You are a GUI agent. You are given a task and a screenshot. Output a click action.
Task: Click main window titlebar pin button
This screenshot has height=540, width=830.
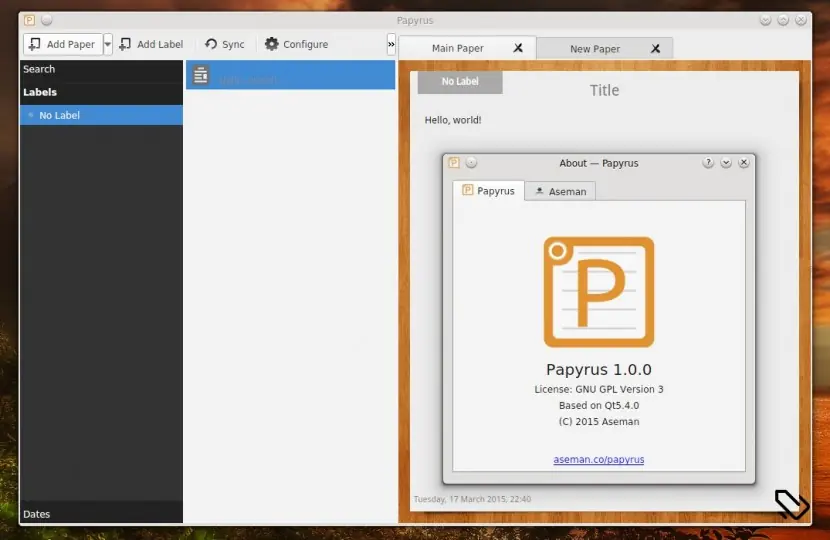click(x=47, y=20)
